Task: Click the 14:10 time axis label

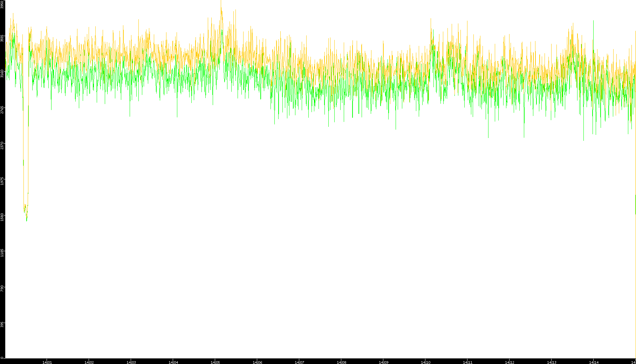Action: point(425,362)
